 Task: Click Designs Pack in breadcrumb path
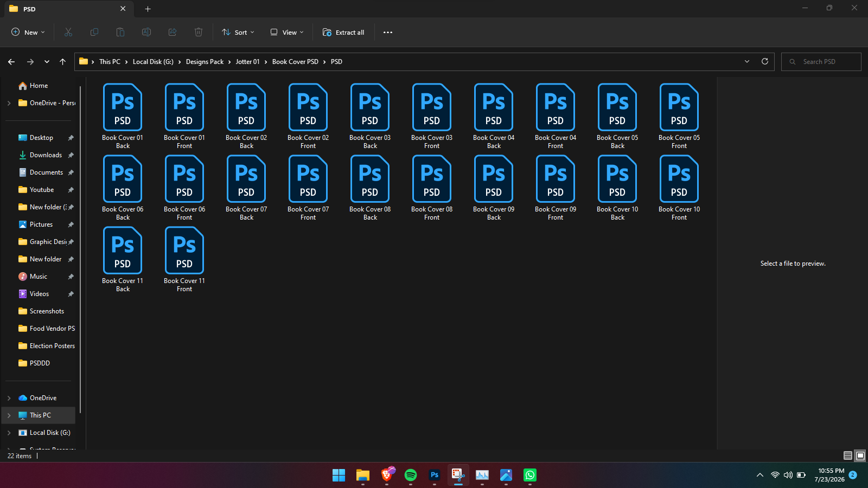click(x=205, y=62)
